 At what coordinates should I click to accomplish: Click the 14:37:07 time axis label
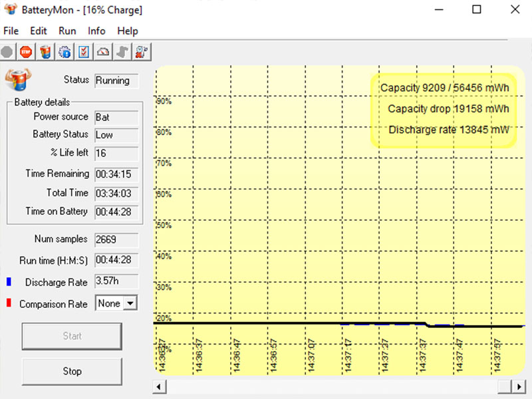[311, 355]
